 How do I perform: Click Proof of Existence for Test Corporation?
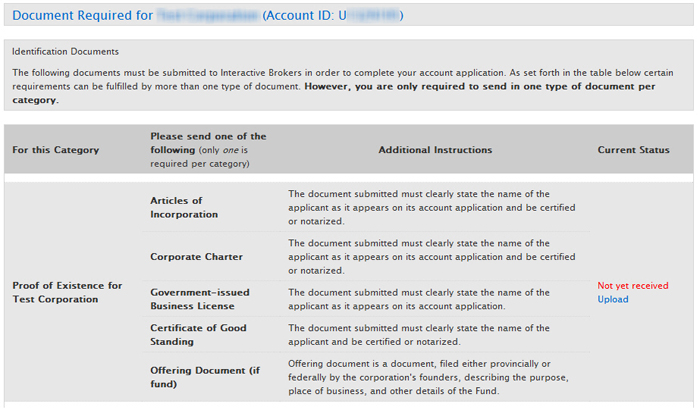(67, 292)
